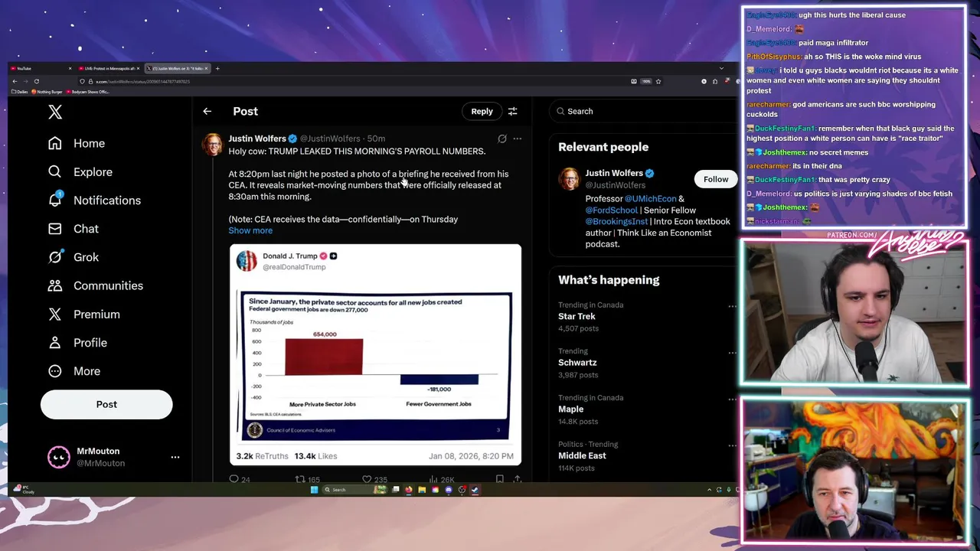
Task: Reload the page in the browser
Action: click(x=36, y=81)
